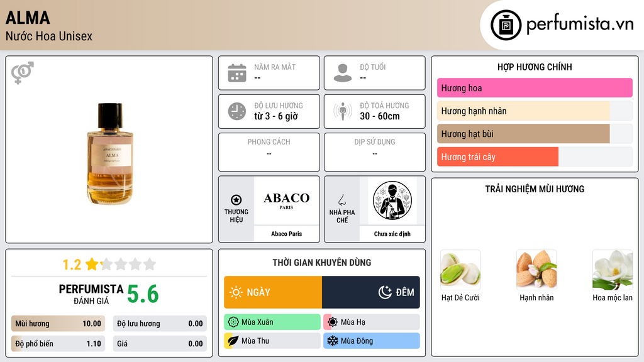The image size is (644, 362).
Task: Click the Độ lưu hương score 0.00 field
Action: (160, 324)
